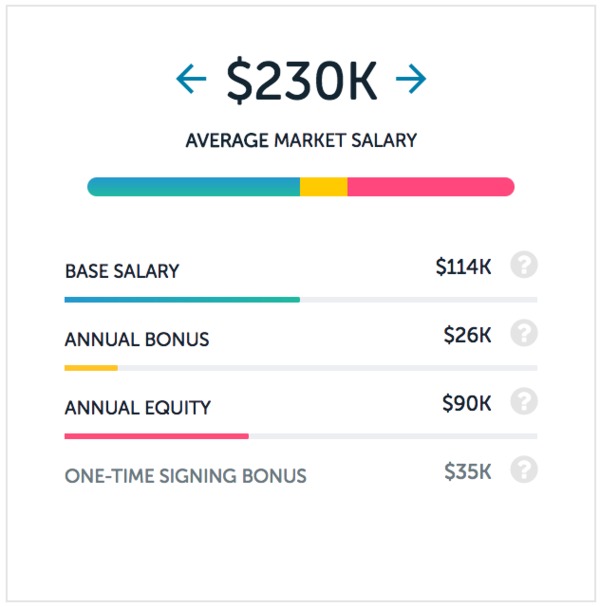
Task: Click the Annual Equity label
Action: (138, 408)
